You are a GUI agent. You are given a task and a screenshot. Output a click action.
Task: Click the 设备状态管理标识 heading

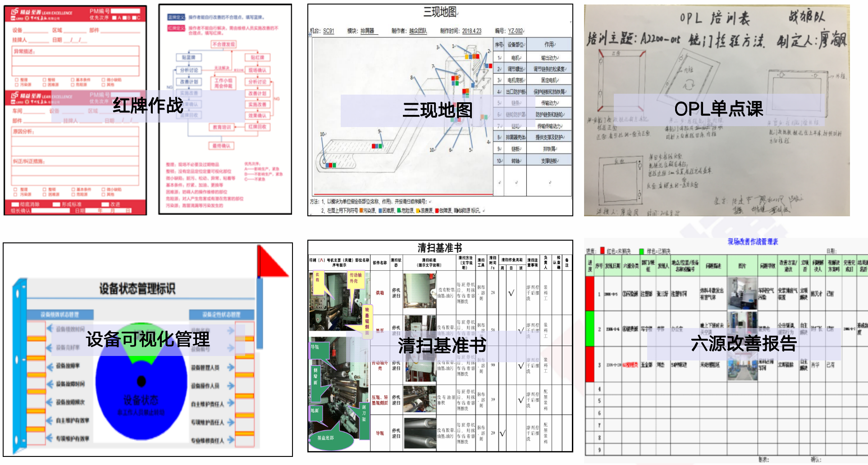[137, 288]
